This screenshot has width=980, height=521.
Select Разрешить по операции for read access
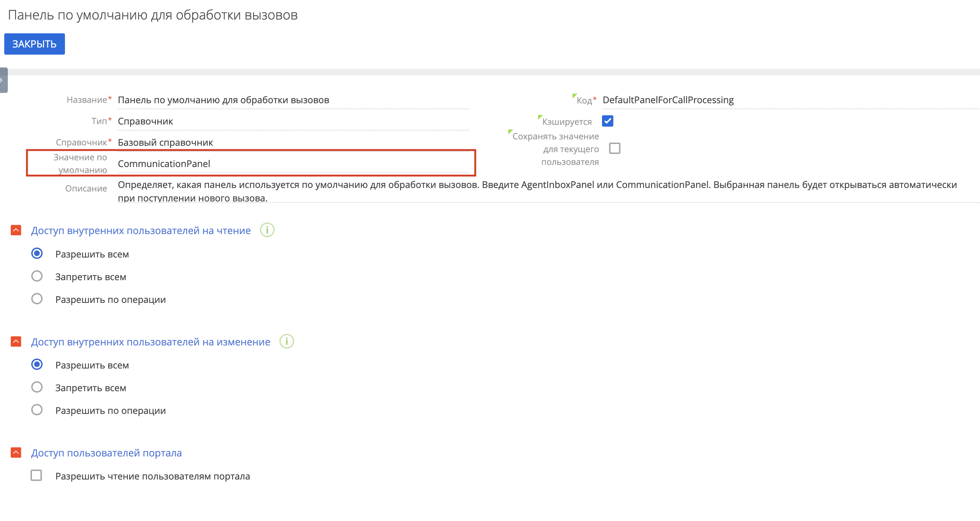pos(37,299)
